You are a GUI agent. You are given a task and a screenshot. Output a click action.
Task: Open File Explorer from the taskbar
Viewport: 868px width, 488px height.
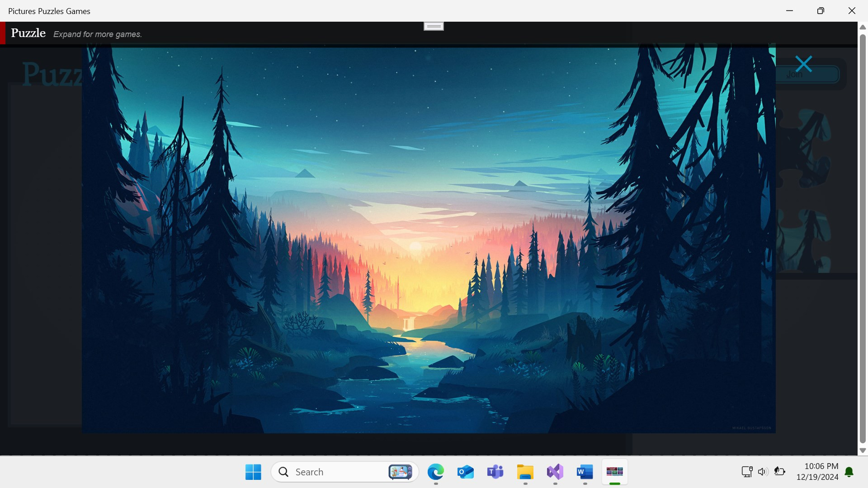(x=525, y=472)
